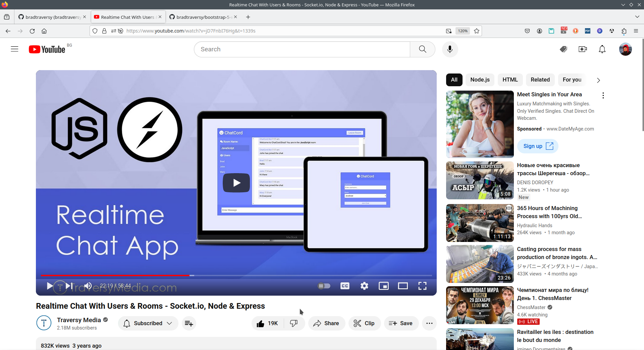The image size is (644, 350).
Task: Focus the YouTube search box
Action: [302, 49]
